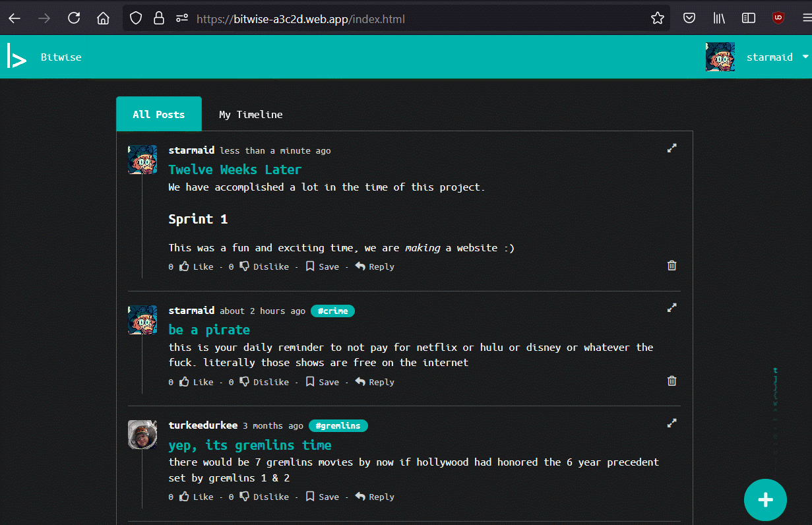Bookmark this page with the star icon
The height and width of the screenshot is (525, 812).
[657, 18]
